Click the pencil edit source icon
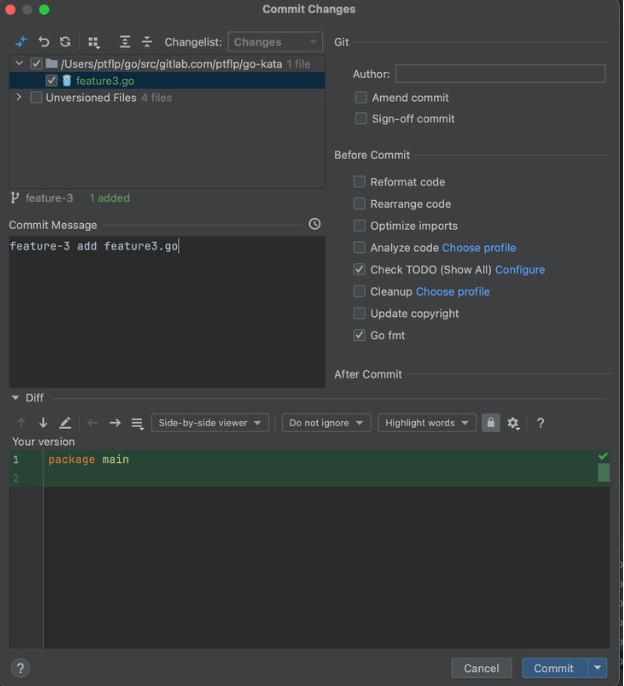 coord(65,423)
